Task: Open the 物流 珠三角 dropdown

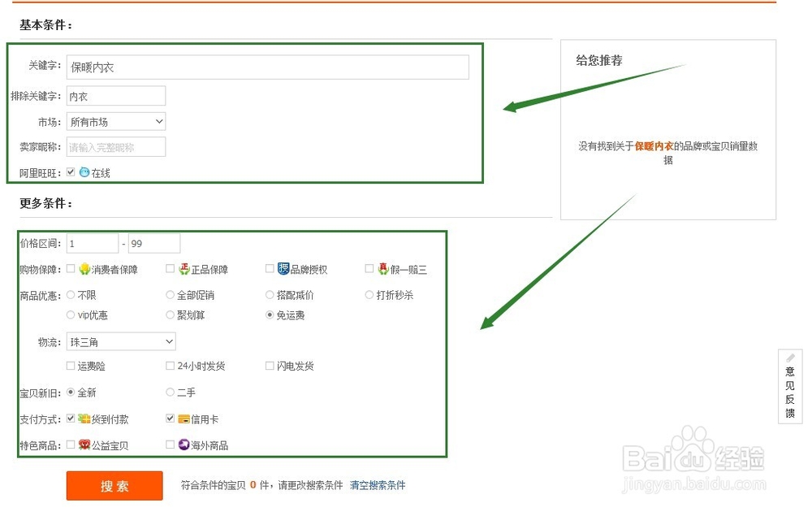Action: pos(121,341)
